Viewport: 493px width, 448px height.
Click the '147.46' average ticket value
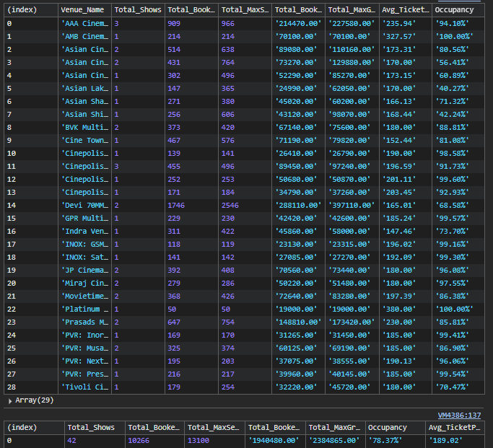click(x=399, y=232)
